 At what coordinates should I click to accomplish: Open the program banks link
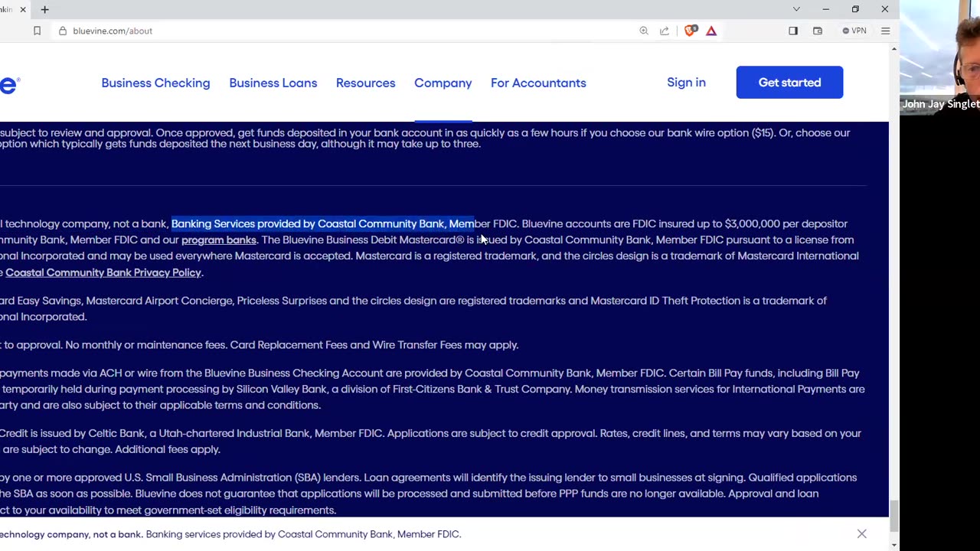click(218, 240)
